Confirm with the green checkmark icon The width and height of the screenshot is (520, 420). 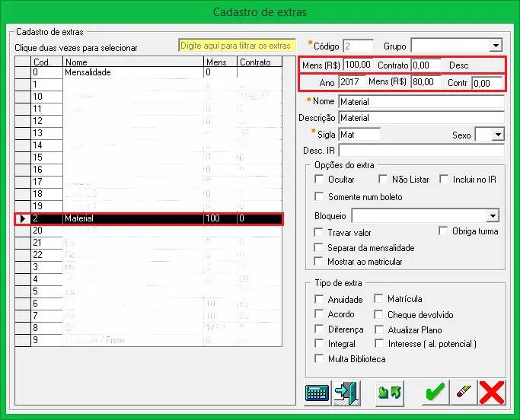435,393
